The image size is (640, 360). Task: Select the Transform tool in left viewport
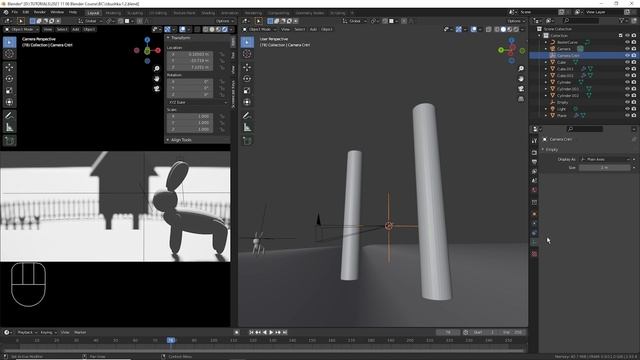pyautogui.click(x=9, y=102)
